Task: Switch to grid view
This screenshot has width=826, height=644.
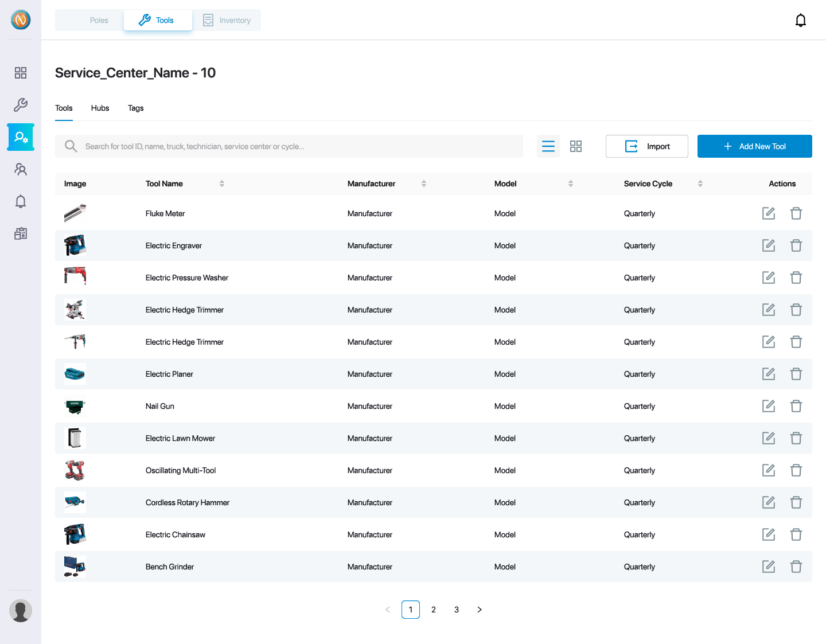Action: 576,146
